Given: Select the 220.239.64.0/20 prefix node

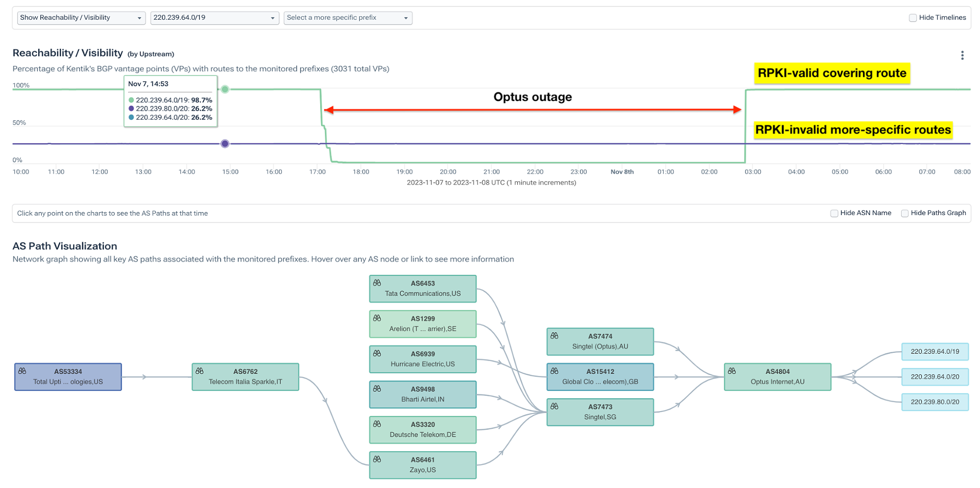Looking at the screenshot, I should [935, 377].
